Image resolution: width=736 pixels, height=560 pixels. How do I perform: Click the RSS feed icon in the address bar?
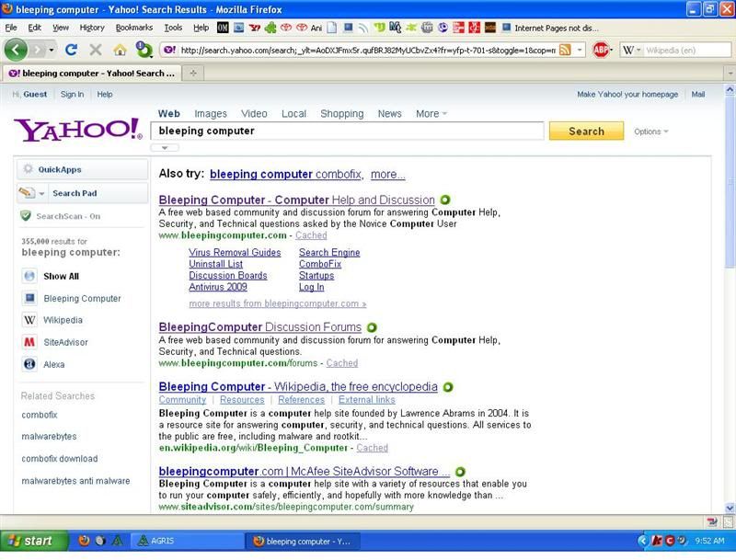pyautogui.click(x=565, y=50)
